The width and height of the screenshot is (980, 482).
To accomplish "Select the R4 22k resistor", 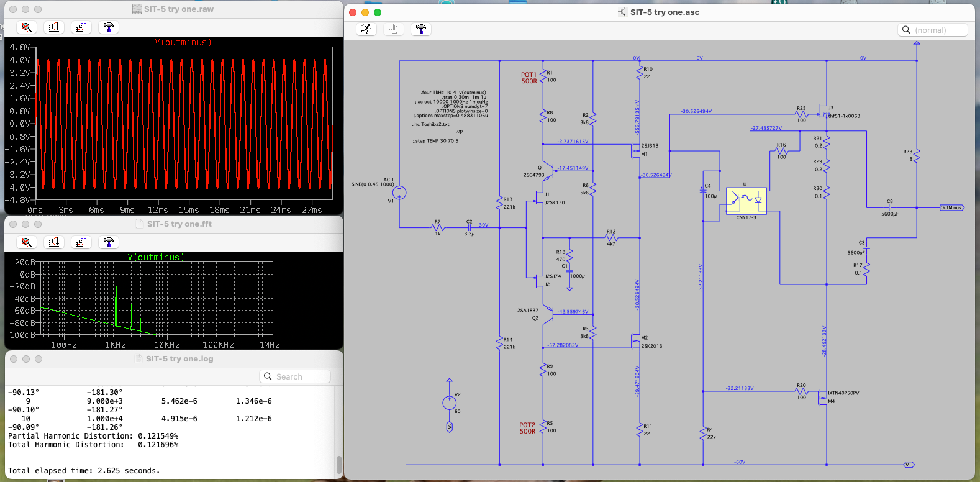I will pyautogui.click(x=703, y=433).
